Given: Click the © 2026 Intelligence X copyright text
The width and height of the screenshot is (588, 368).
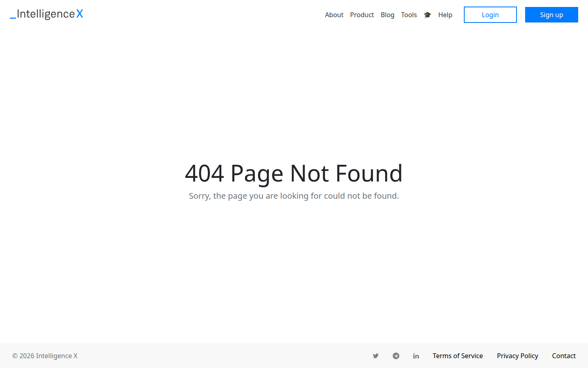Looking at the screenshot, I should (45, 356).
